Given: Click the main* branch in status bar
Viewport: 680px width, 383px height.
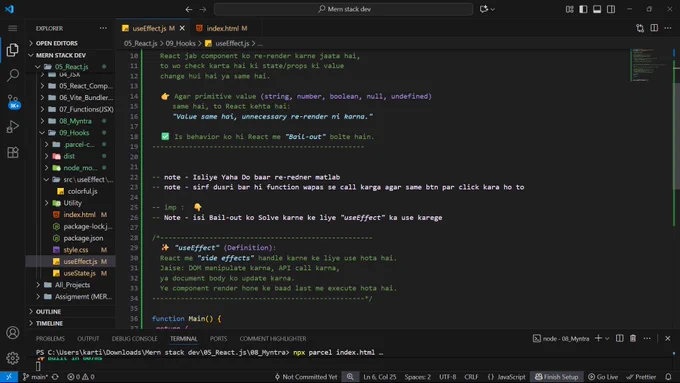Looking at the screenshot, I should click(35, 377).
